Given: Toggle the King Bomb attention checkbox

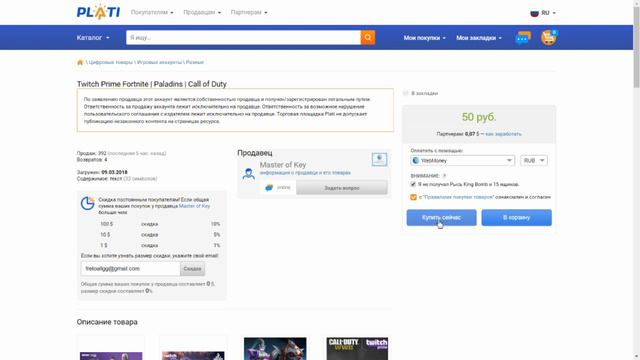Looking at the screenshot, I should point(413,184).
